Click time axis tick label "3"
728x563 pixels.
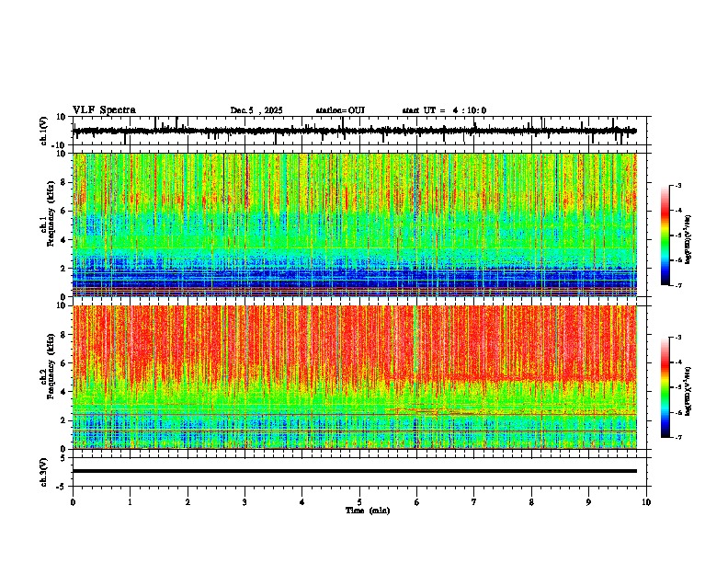click(245, 502)
